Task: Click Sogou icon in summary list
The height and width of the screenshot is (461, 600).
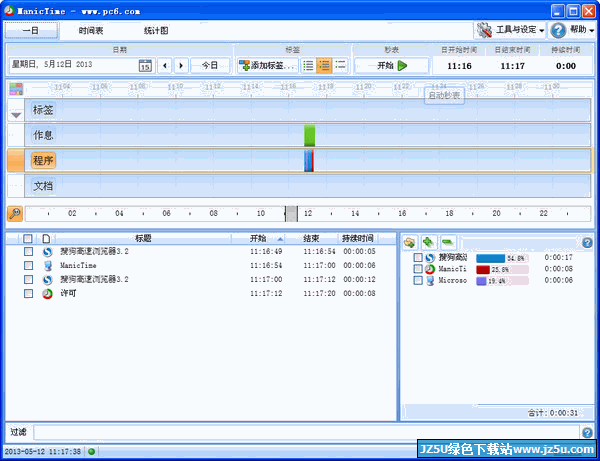Action: click(x=430, y=257)
